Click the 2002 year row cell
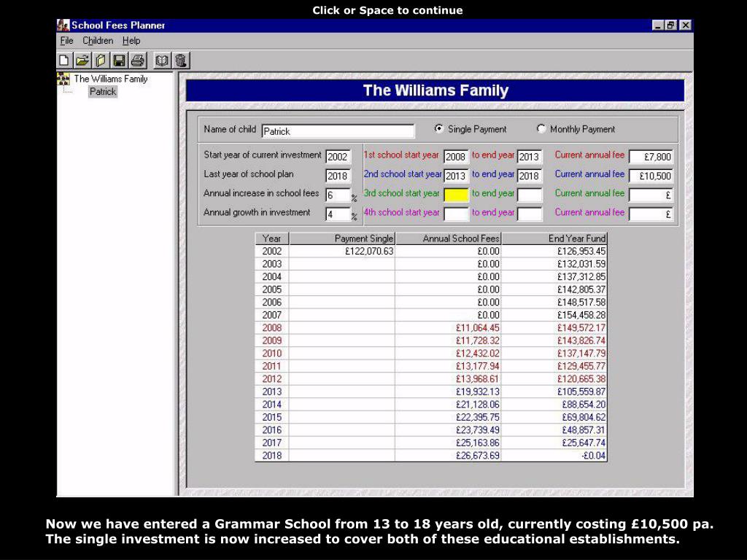The height and width of the screenshot is (560, 747). pos(271,252)
